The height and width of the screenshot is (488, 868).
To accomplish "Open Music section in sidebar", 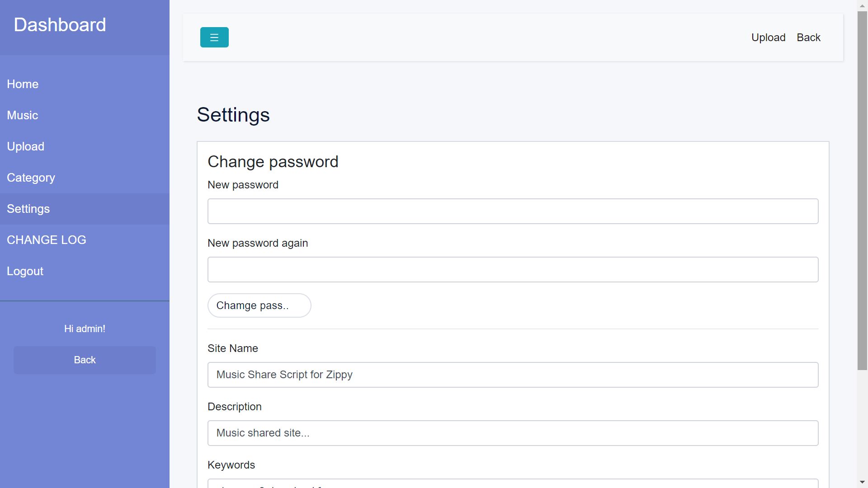I will coord(23,116).
